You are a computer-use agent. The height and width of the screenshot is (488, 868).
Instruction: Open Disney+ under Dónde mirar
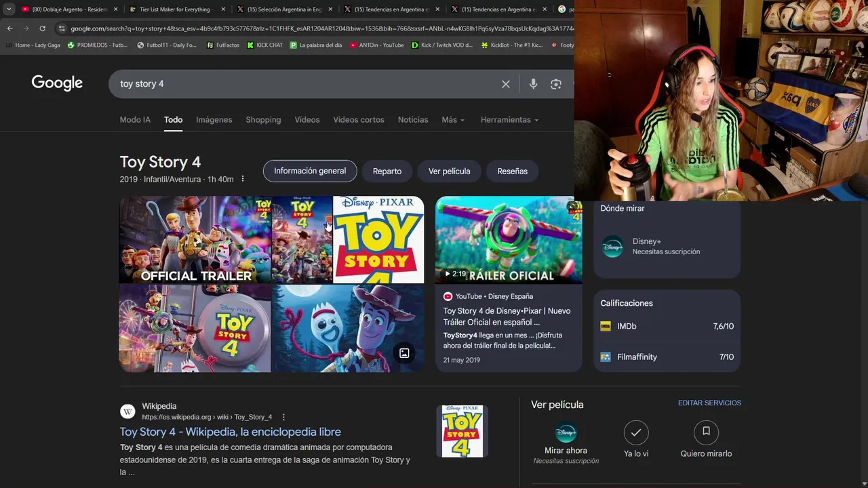[667, 247]
